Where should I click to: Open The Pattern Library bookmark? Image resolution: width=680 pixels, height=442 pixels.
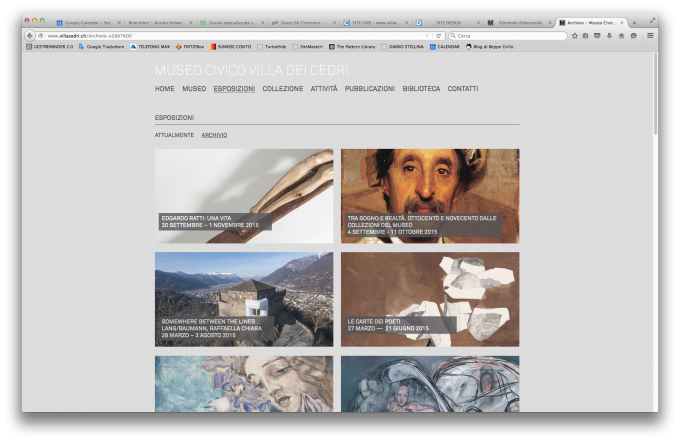click(352, 47)
